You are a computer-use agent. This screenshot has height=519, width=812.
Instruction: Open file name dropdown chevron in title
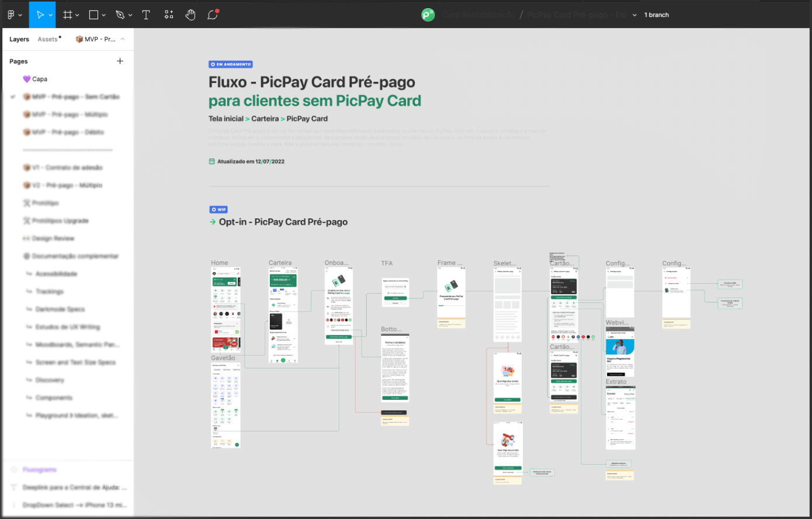(634, 15)
